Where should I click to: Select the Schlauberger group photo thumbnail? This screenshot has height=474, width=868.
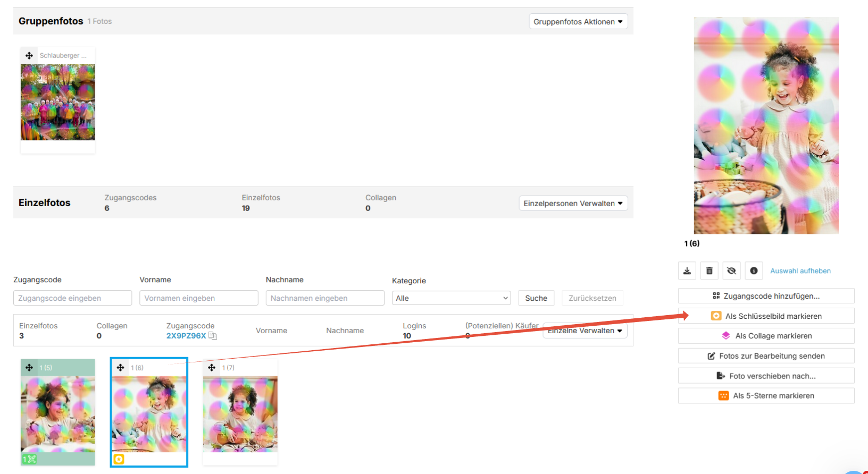pyautogui.click(x=58, y=103)
